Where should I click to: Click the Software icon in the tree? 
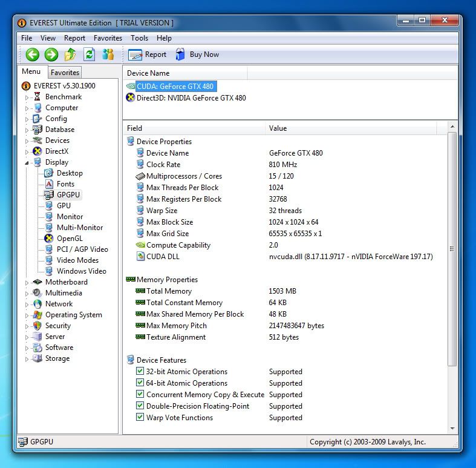click(37, 348)
